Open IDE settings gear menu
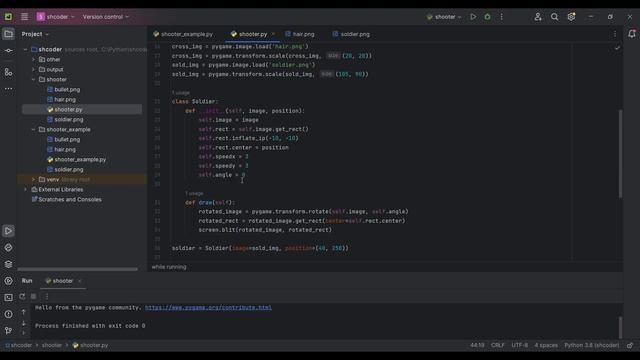 (x=571, y=17)
